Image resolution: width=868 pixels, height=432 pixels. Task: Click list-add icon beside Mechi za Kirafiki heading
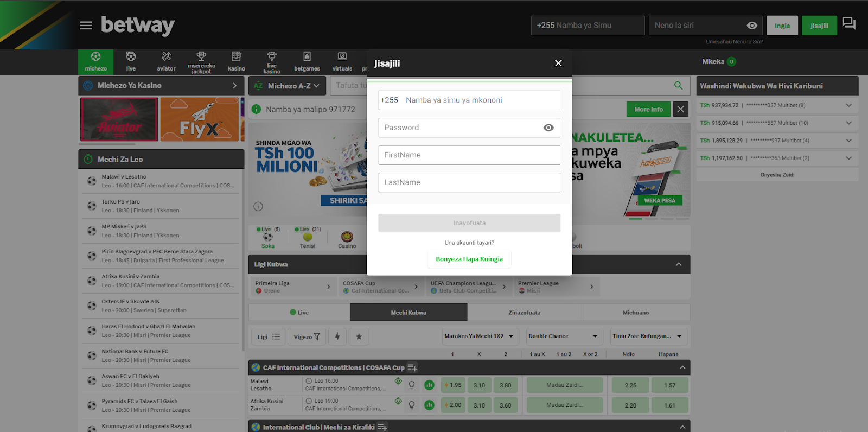pos(382,428)
